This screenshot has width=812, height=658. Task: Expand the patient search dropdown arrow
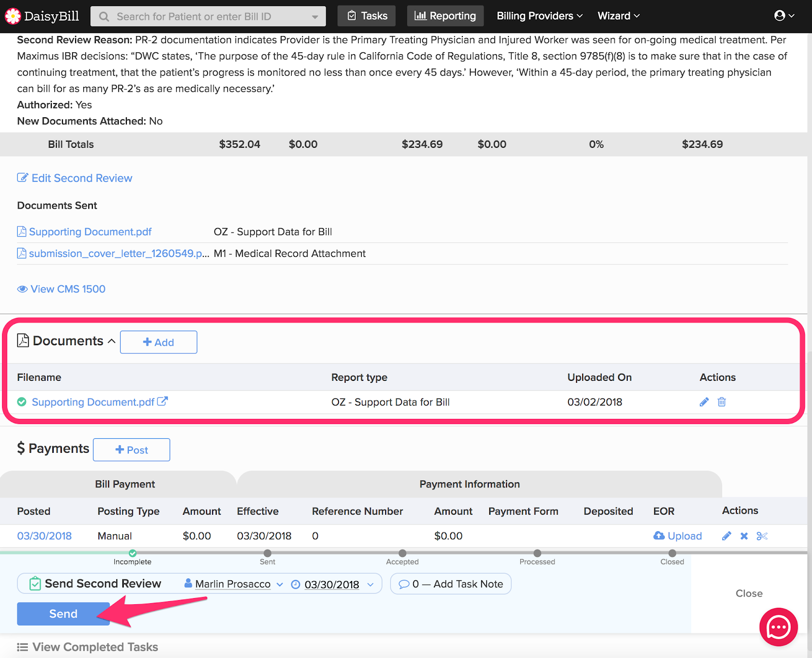(x=315, y=17)
